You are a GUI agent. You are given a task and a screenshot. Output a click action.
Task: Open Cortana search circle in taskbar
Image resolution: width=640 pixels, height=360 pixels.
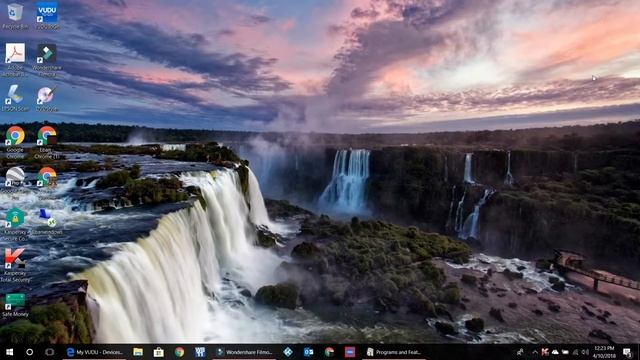(29, 352)
